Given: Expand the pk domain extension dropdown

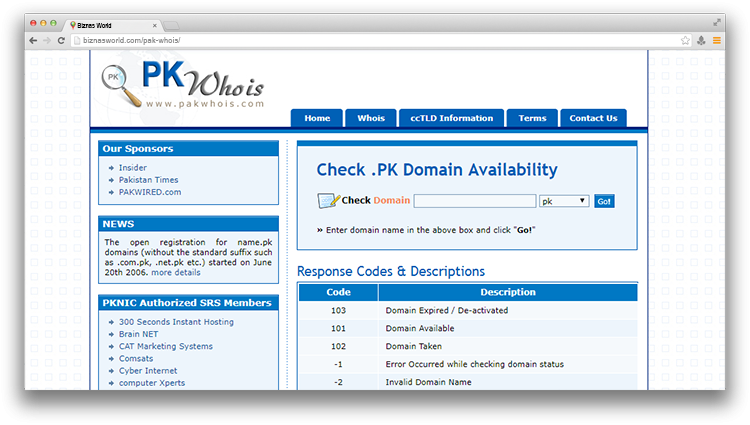Looking at the screenshot, I should tap(563, 201).
